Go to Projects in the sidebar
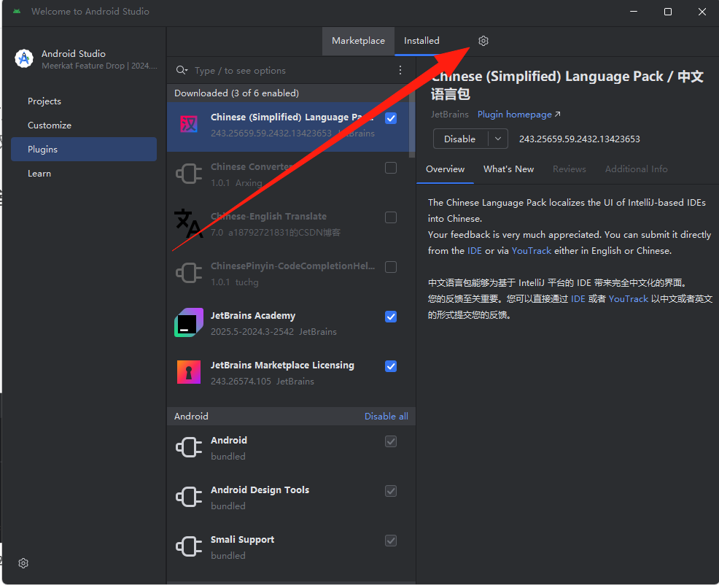719x588 pixels. [84, 101]
